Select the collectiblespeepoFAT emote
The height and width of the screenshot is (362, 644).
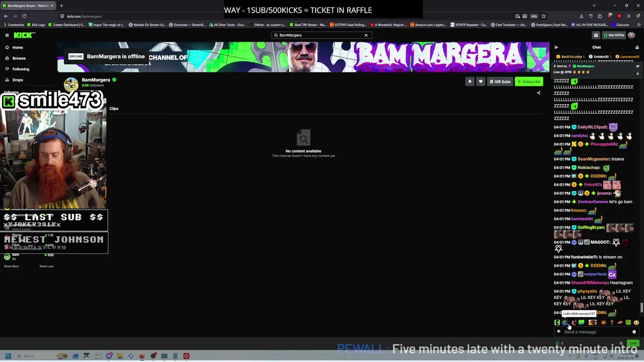pos(565,323)
